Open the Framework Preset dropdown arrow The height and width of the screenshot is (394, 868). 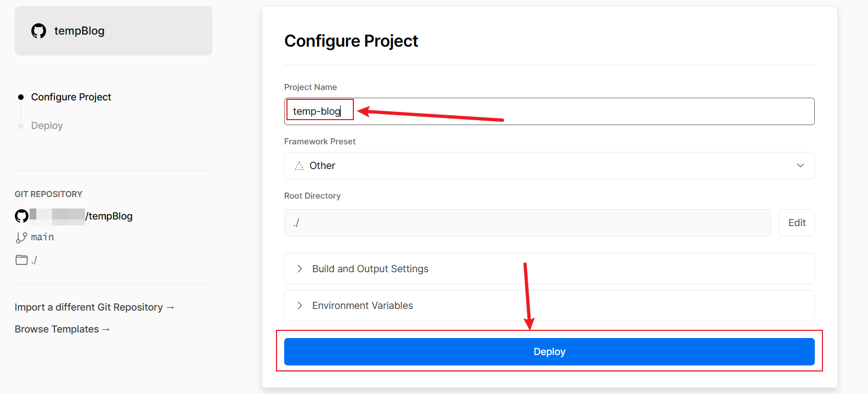[x=800, y=166]
